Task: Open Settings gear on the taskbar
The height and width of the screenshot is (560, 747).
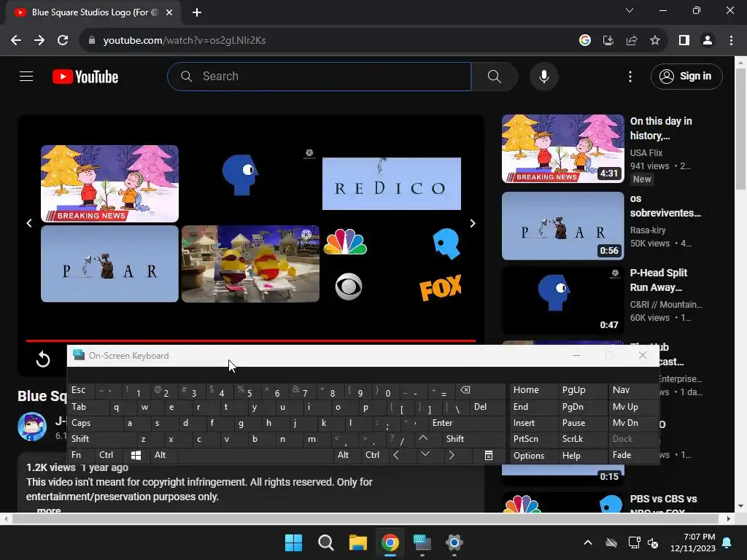Action: pyautogui.click(x=454, y=542)
